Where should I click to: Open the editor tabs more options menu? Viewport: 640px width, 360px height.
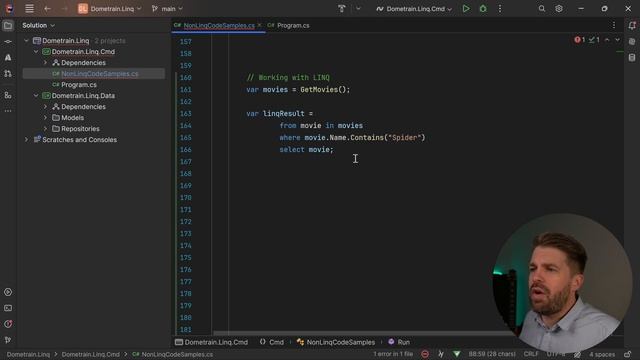613,25
